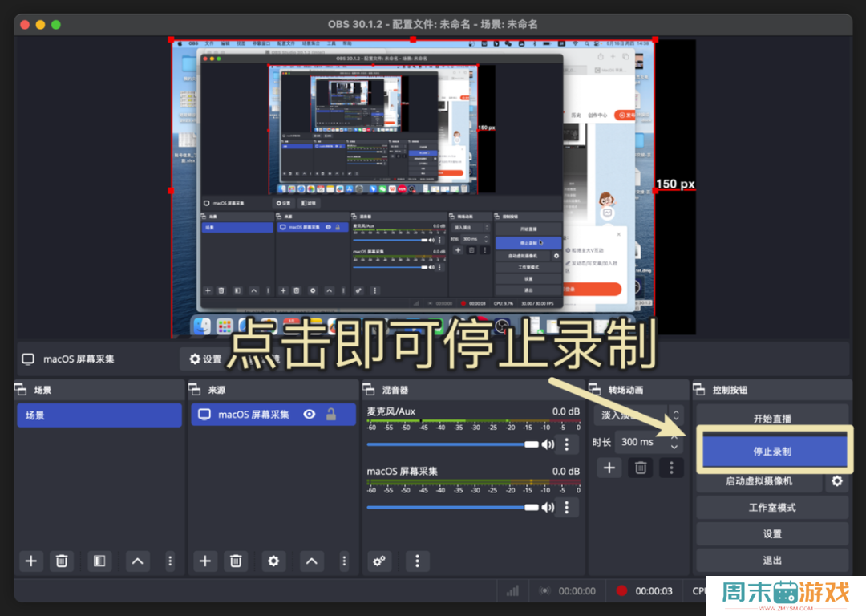866x616 pixels.
Task: Add a new source in Sources panel
Action: click(x=204, y=561)
